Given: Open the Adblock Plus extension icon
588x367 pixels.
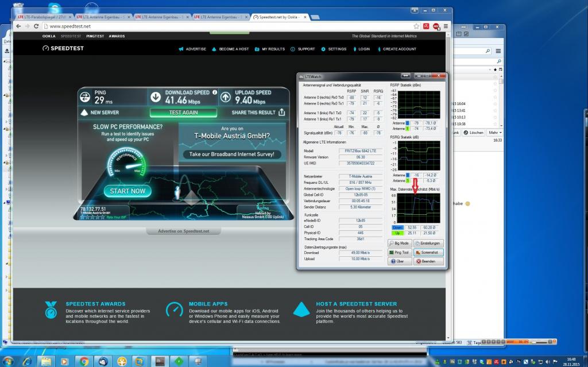Looking at the screenshot, I should 436,26.
